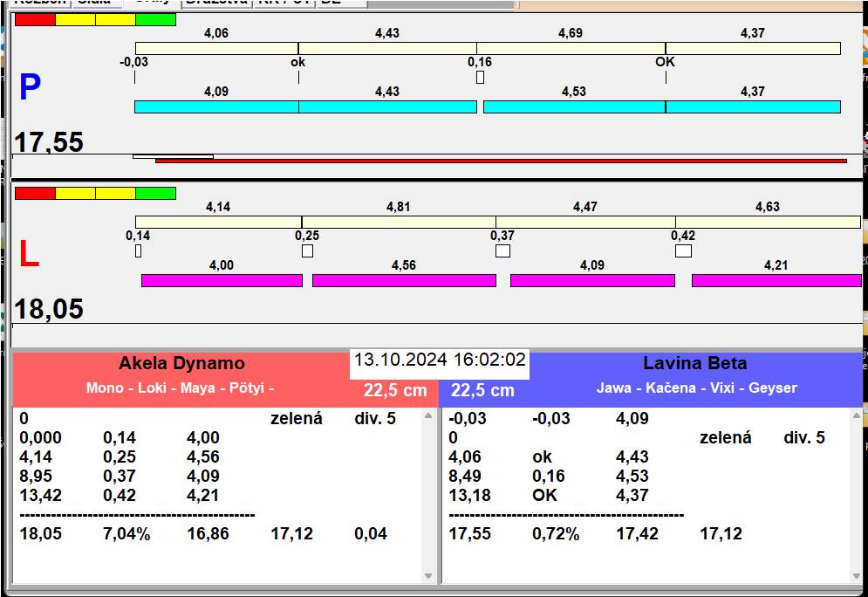868x597 pixels.
Task: Select the magenta 4,00 run bar
Action: point(222,280)
